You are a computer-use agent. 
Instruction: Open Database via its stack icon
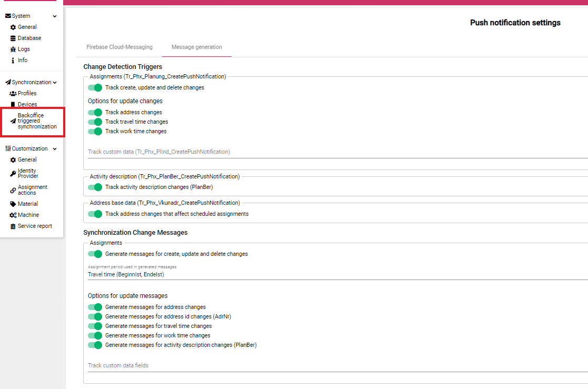pos(13,38)
